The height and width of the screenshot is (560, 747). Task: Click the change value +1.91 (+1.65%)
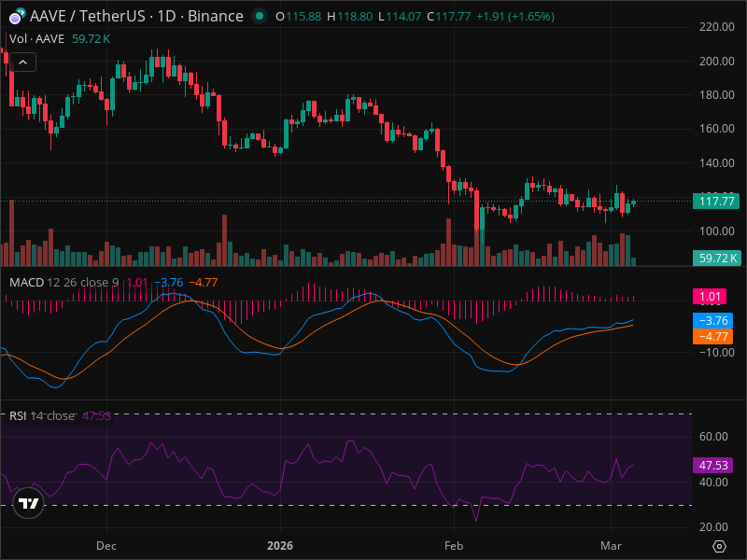(515, 17)
